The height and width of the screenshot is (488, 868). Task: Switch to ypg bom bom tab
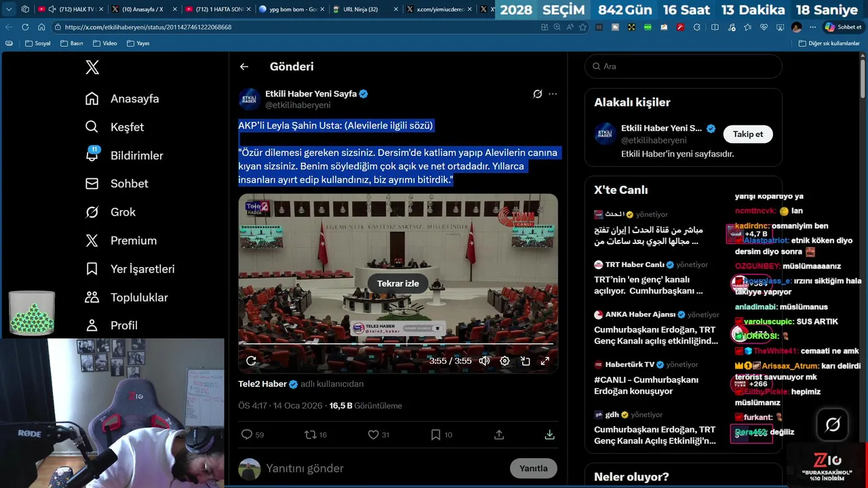click(292, 9)
